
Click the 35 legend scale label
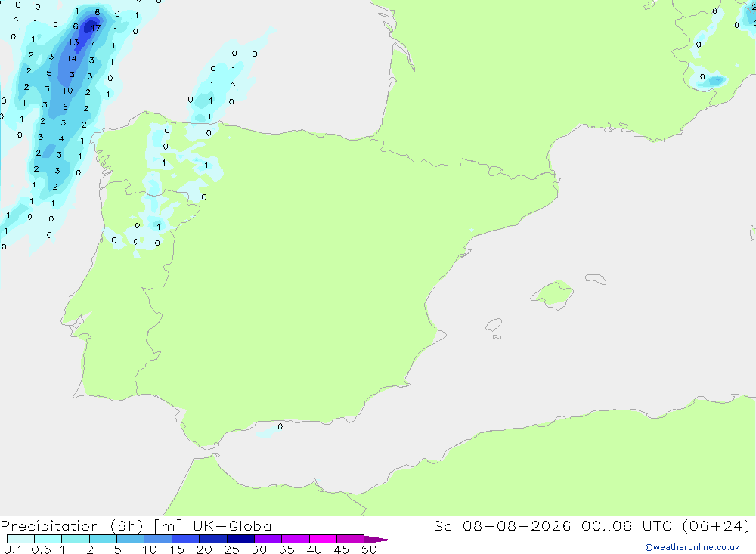coord(287,549)
